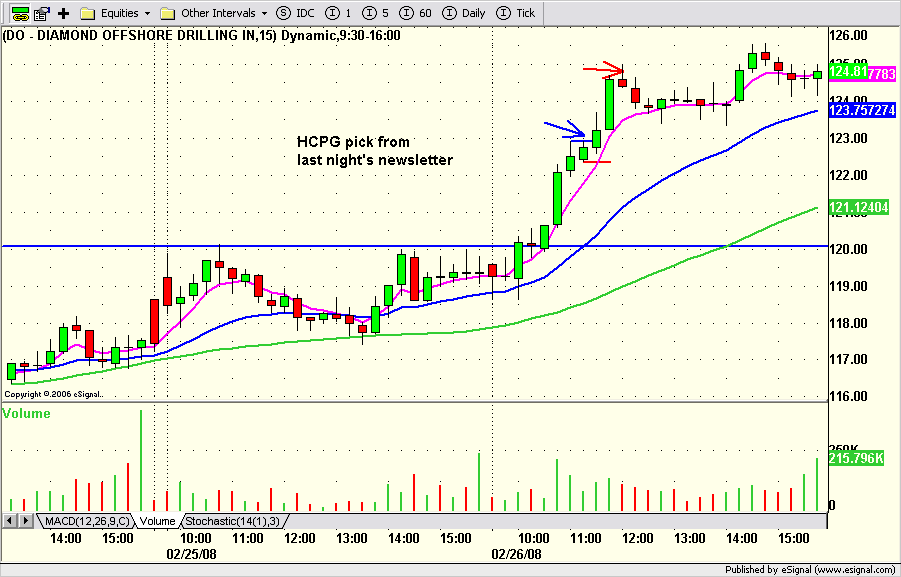This screenshot has height=577, width=901.
Task: Switch to the Tick interval
Action: point(516,13)
